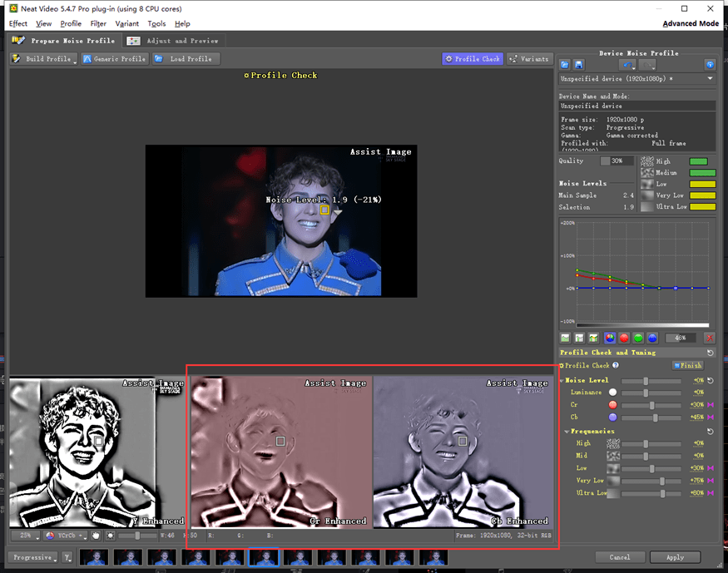Image resolution: width=728 pixels, height=573 pixels.
Task: Select the hand pan tool
Action: pos(96,536)
